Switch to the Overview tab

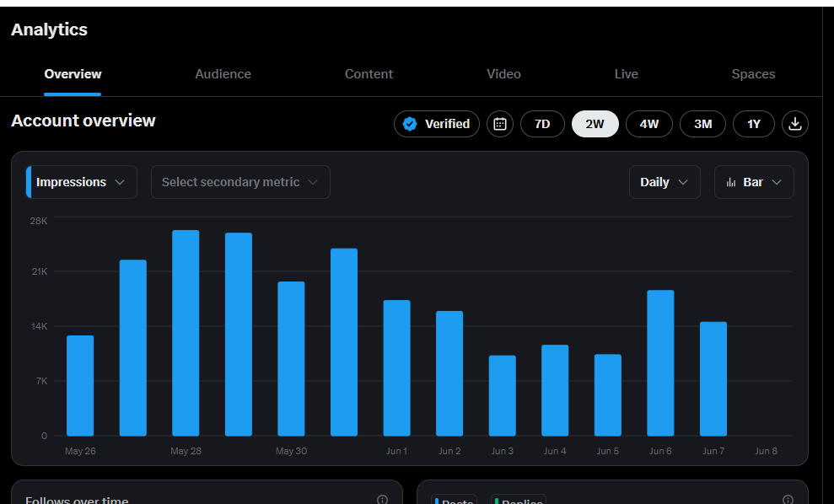tap(73, 74)
